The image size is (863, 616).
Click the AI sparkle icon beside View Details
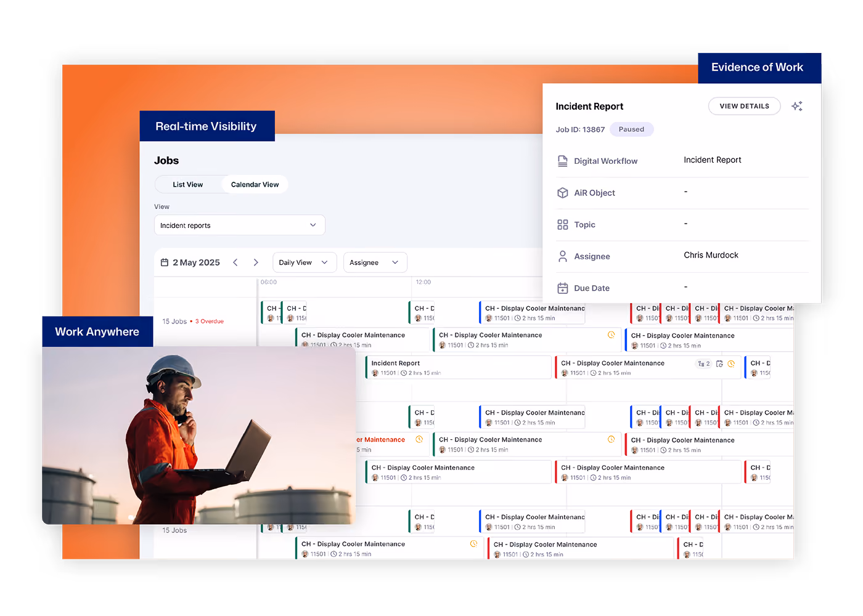(x=797, y=106)
